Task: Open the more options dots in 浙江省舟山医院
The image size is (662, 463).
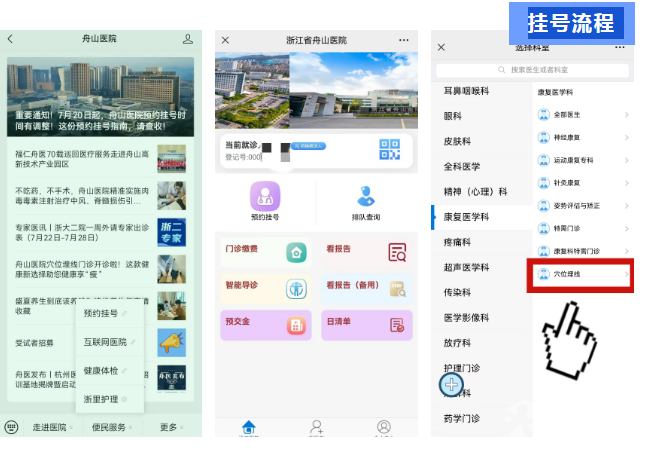Action: pyautogui.click(x=404, y=40)
